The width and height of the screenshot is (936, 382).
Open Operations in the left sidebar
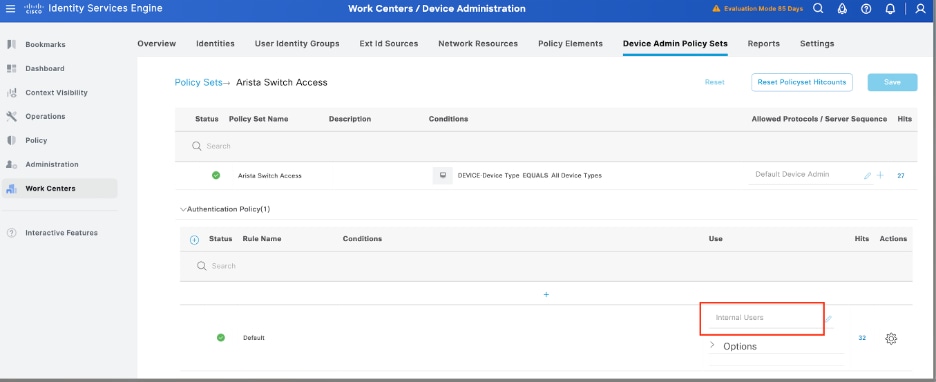pos(45,116)
